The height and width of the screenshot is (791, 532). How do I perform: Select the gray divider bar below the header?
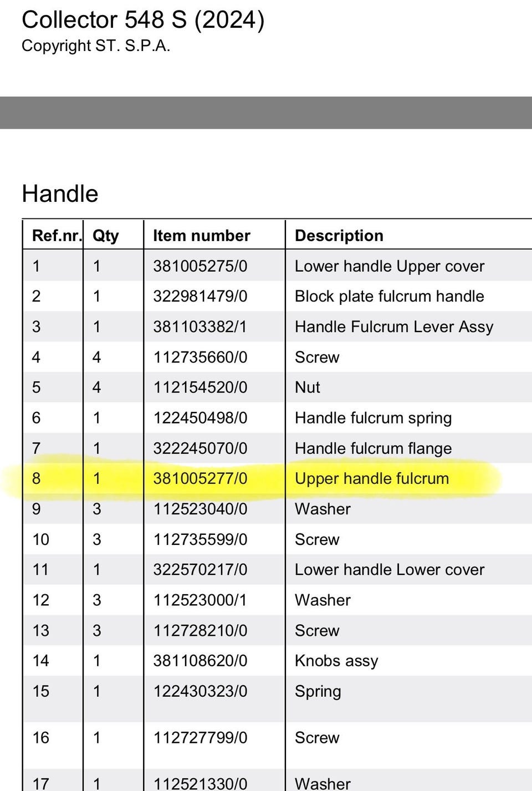[x=266, y=113]
